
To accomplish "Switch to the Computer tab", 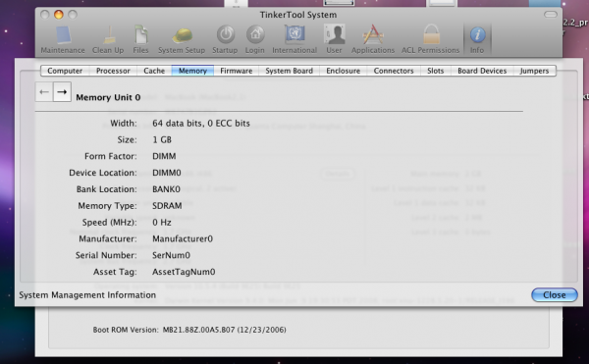I will click(x=65, y=71).
